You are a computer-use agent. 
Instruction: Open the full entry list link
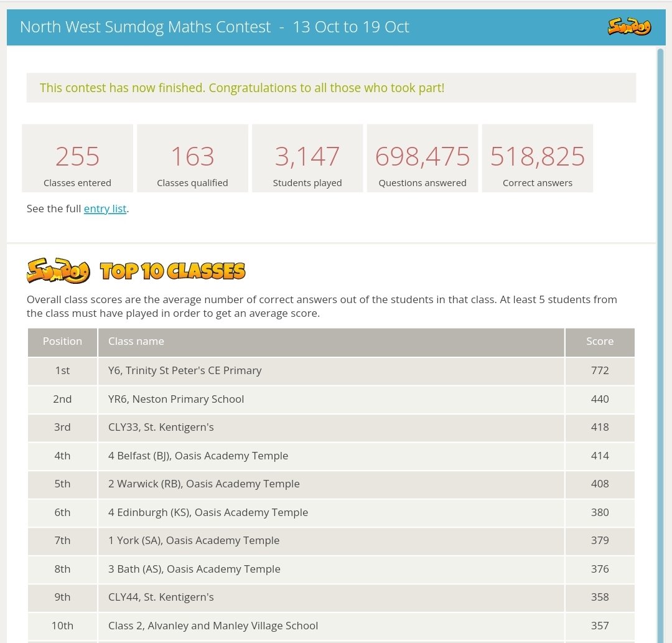tap(105, 209)
